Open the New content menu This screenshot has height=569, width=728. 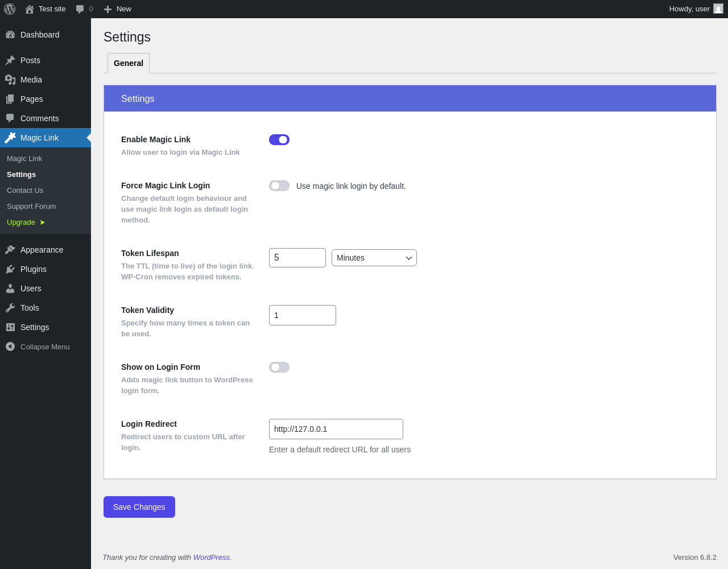(x=118, y=9)
